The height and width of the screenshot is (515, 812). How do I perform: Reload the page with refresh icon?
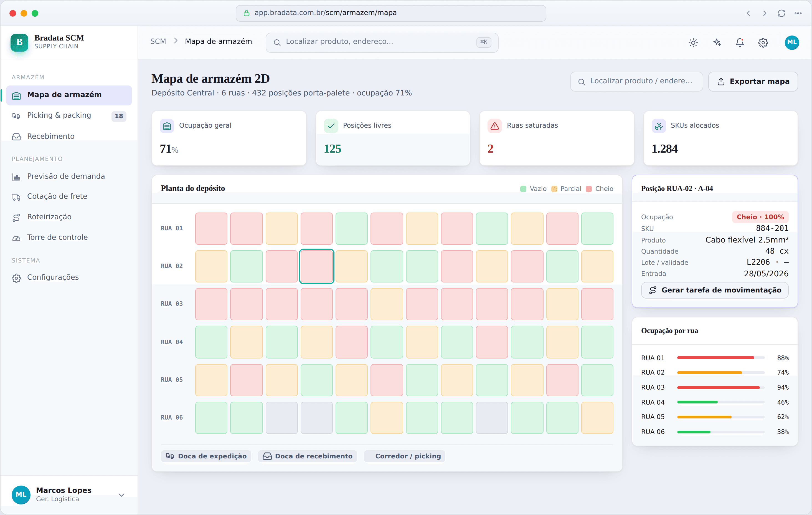click(x=781, y=13)
